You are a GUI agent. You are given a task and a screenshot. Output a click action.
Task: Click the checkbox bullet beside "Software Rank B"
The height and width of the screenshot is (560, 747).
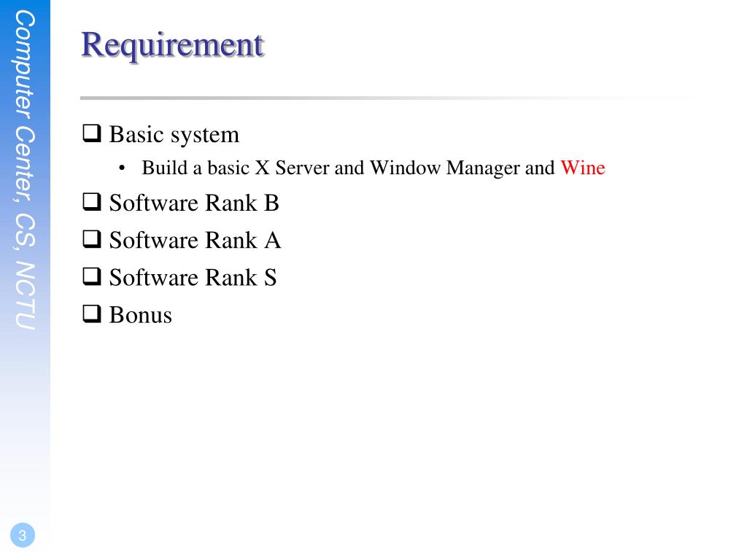[x=92, y=201]
